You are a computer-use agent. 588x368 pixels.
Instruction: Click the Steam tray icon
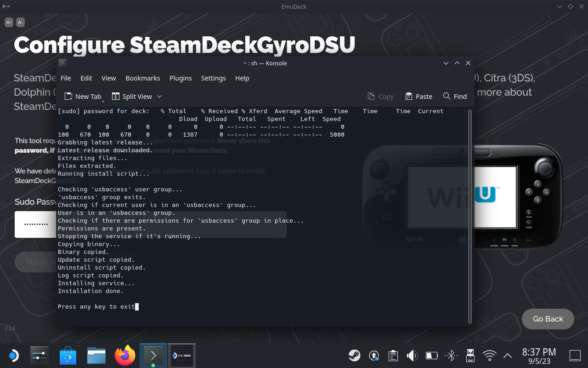coord(354,356)
